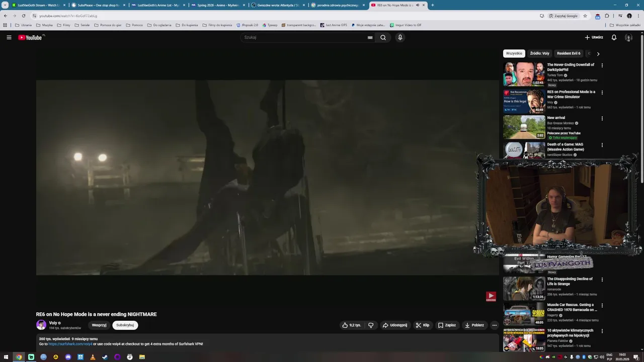Open the Windows Start menu

[x=7, y=357]
